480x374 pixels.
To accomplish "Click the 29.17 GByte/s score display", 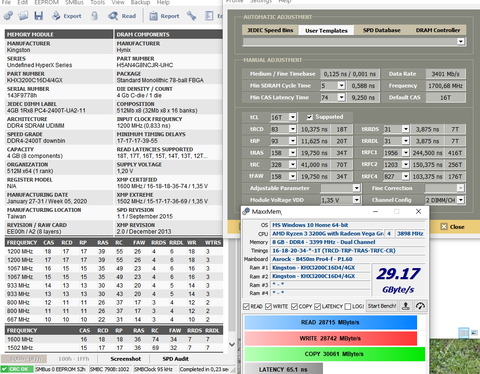I will point(398,280).
